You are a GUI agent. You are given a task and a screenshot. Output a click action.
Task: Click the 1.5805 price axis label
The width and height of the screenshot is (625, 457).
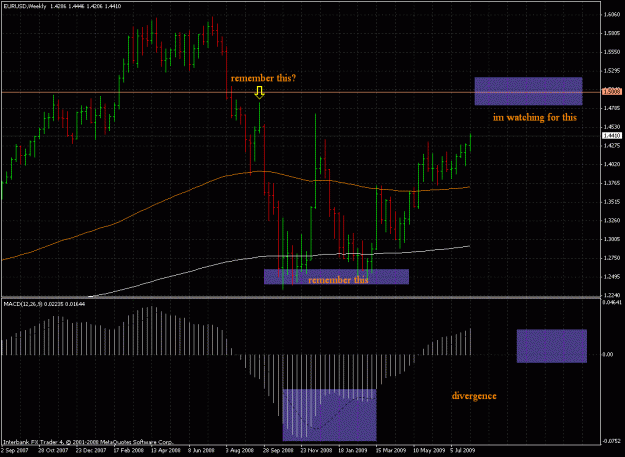point(612,33)
